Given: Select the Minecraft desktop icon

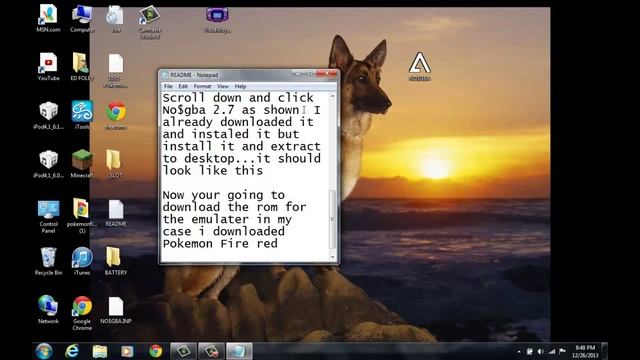Looking at the screenshot, I should pos(82,163).
